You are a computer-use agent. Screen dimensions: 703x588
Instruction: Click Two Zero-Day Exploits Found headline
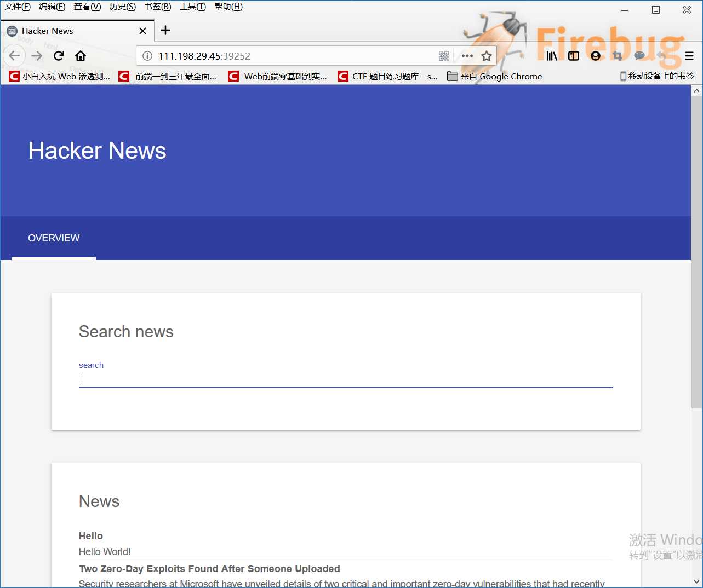[209, 569]
